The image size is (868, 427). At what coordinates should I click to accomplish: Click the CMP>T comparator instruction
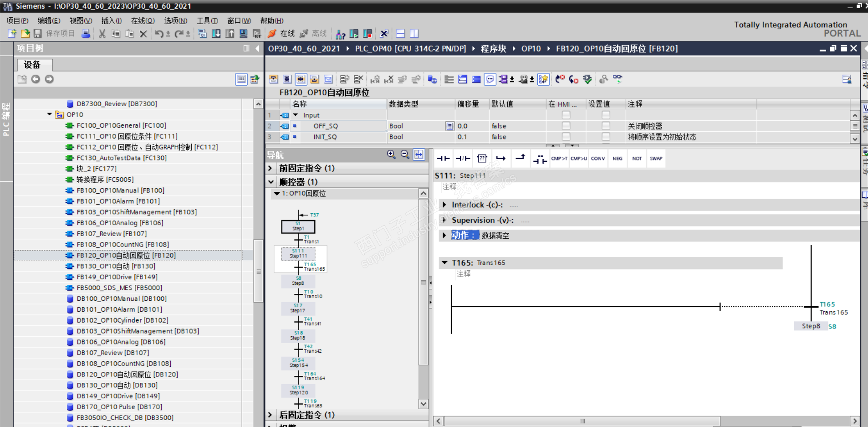click(x=559, y=159)
